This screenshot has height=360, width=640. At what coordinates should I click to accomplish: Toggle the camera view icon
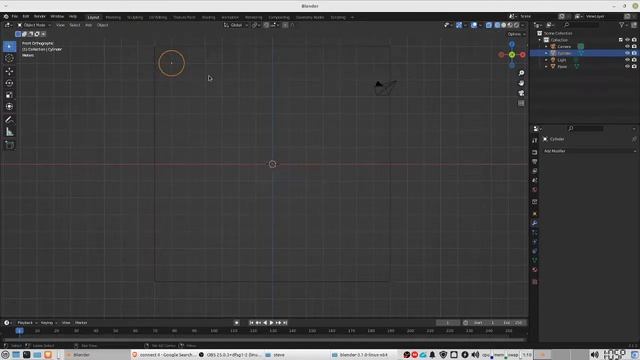(x=521, y=93)
